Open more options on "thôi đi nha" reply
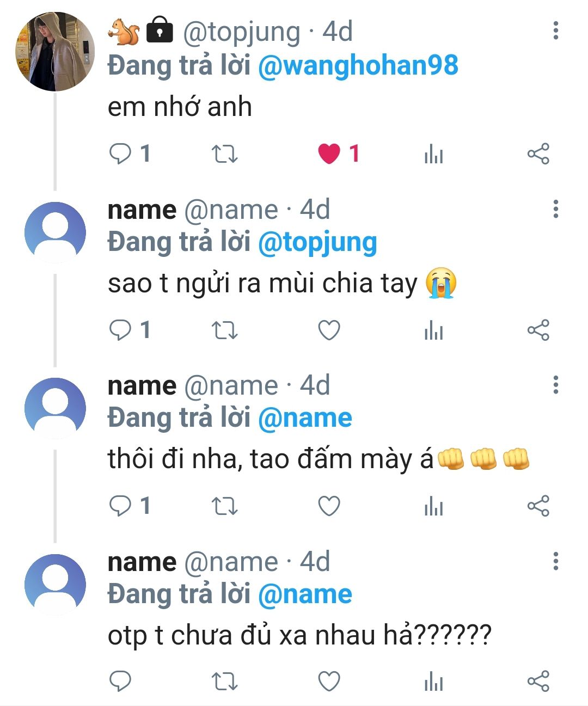The image size is (588, 706). (555, 385)
